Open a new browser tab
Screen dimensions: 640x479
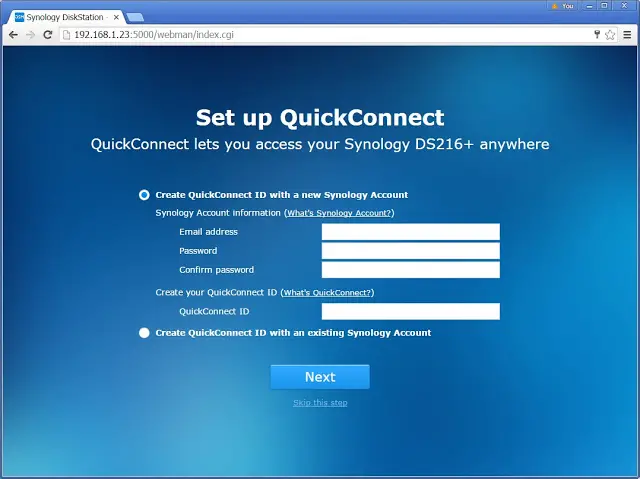pos(135,18)
